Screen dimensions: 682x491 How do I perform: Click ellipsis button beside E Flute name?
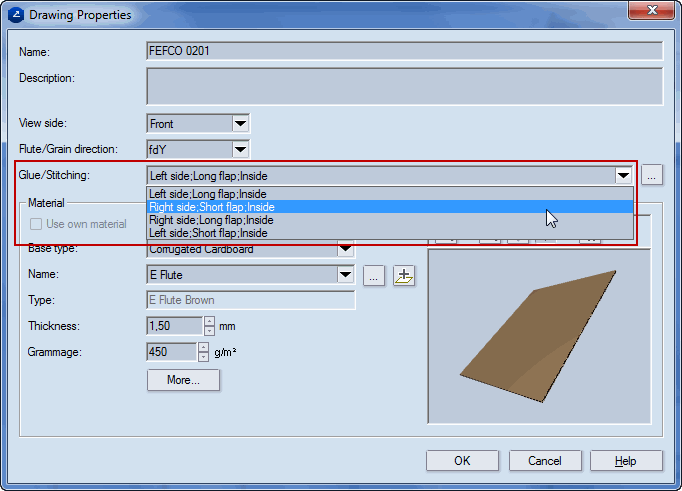(x=373, y=275)
